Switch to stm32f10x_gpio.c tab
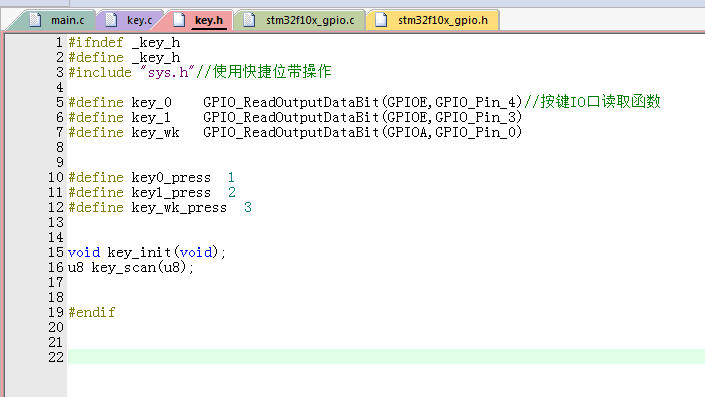 tap(310, 20)
